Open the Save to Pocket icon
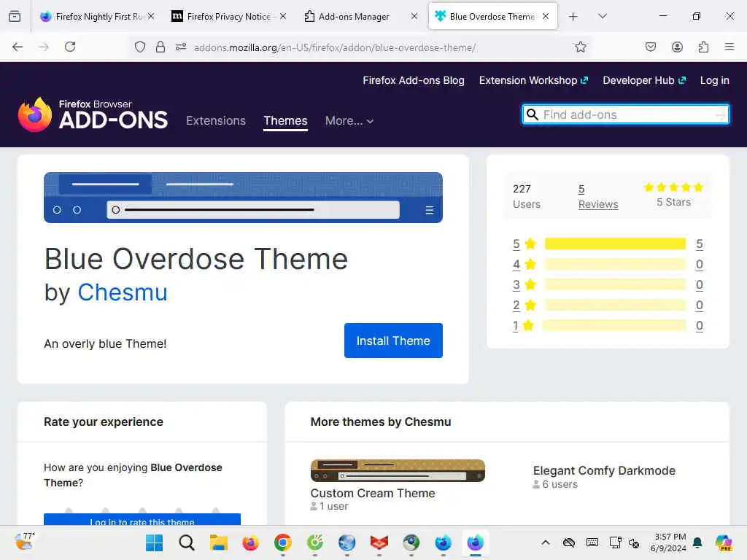The height and width of the screenshot is (560, 747). (650, 47)
